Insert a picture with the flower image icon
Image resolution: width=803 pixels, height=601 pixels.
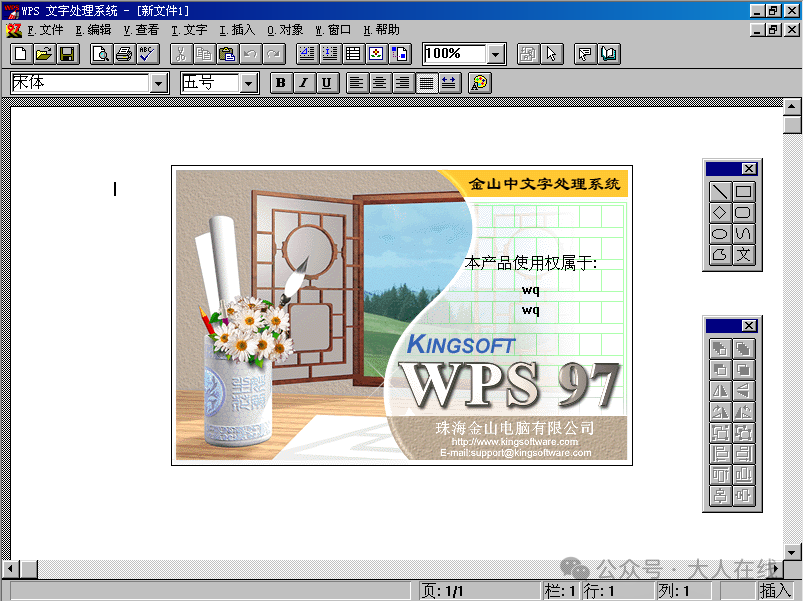(x=376, y=54)
